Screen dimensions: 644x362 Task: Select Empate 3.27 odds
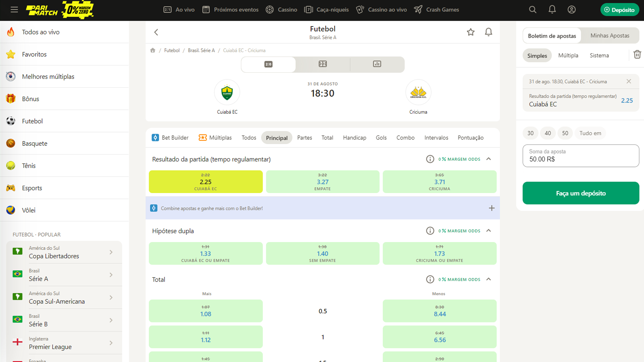tap(323, 182)
